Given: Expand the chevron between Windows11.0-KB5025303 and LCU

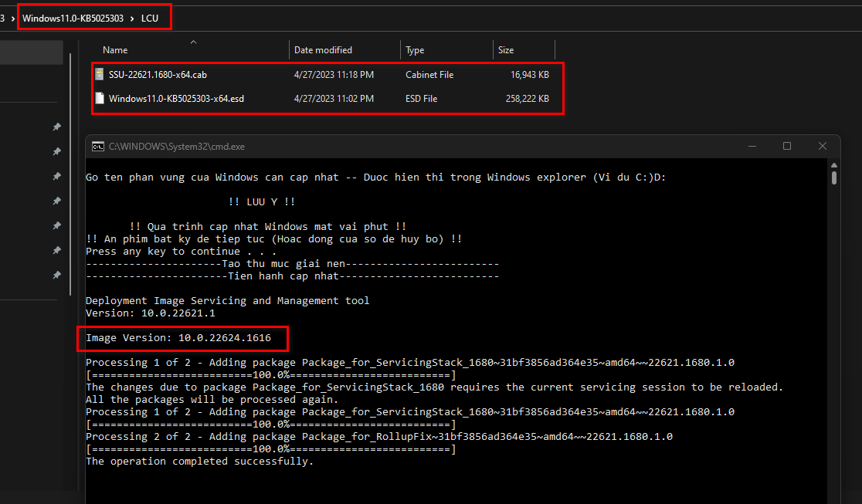Looking at the screenshot, I should pos(133,19).
